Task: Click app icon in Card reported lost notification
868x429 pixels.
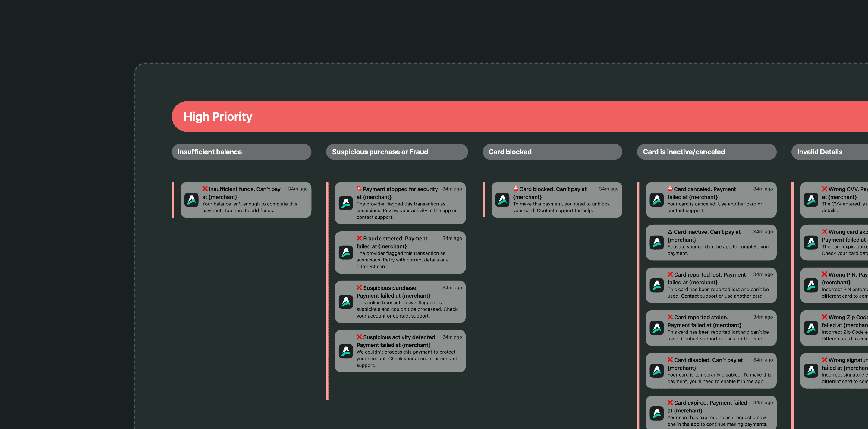Action: (x=656, y=285)
